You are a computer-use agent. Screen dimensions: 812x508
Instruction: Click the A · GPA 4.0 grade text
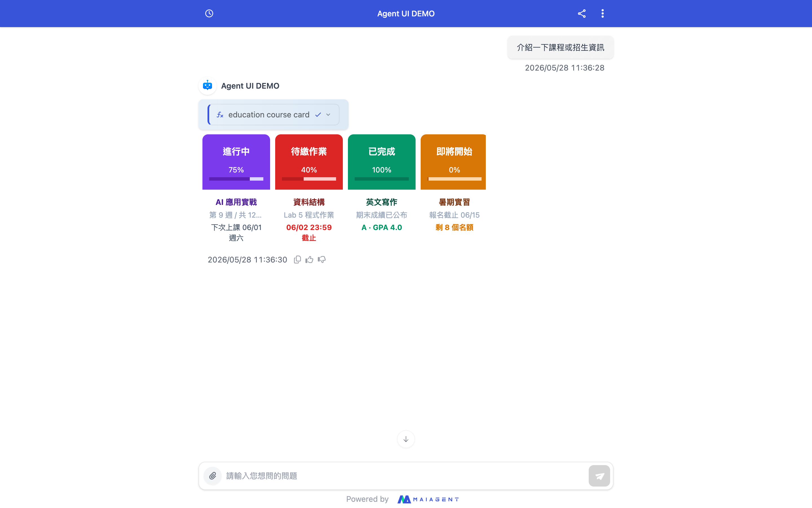pyautogui.click(x=382, y=227)
